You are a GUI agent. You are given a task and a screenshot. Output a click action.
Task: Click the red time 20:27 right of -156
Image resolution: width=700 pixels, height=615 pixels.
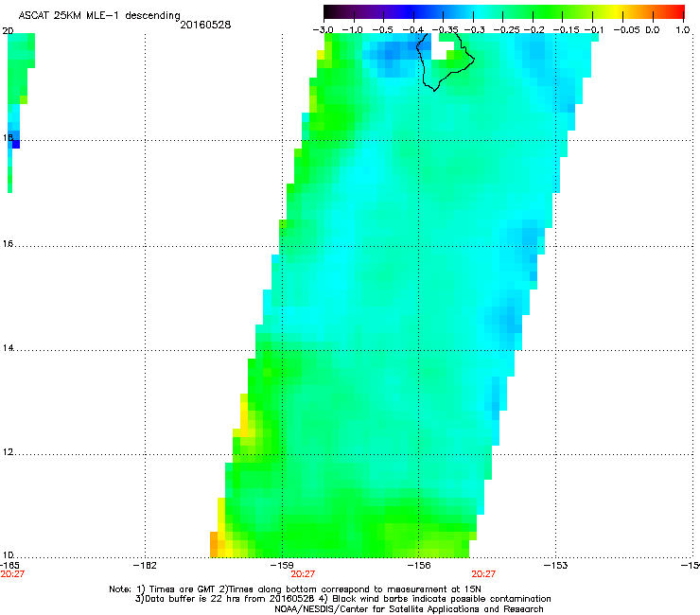[483, 574]
